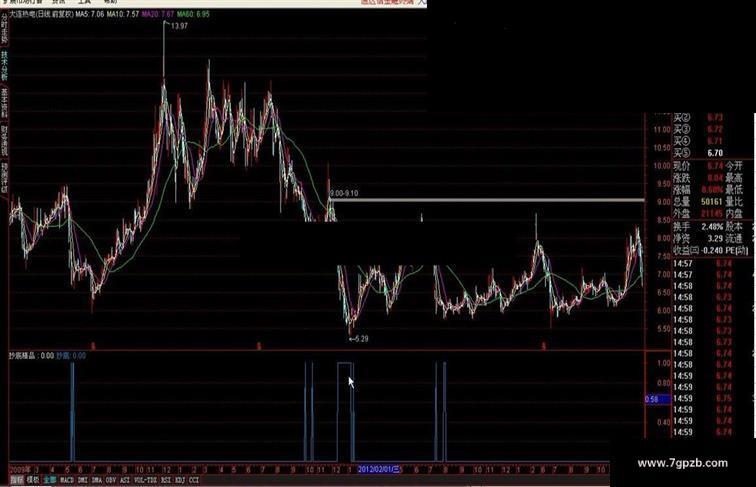Click the 5.29 low price label

point(361,339)
